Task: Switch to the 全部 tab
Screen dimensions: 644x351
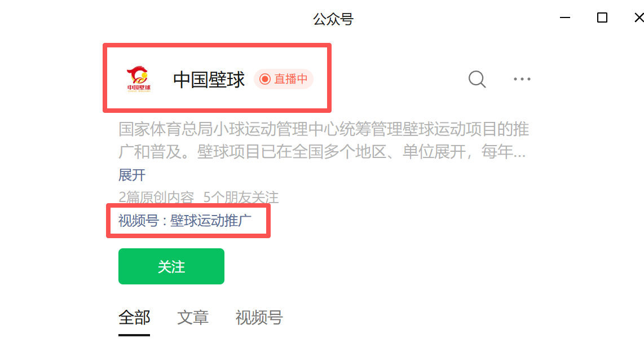Action: (134, 318)
